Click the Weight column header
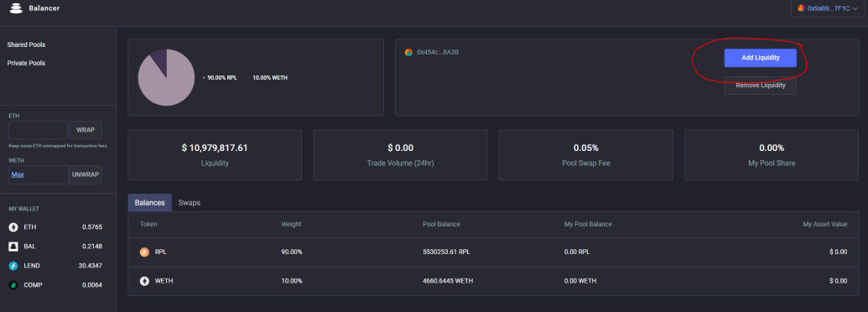Screen dimensions: 868x312 tap(291, 224)
